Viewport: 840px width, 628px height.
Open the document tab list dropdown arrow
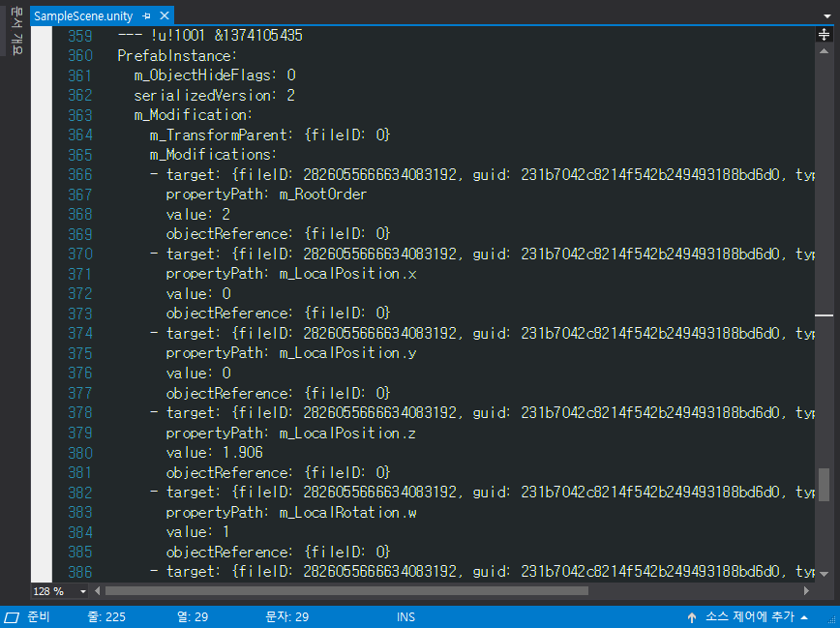coord(827,16)
